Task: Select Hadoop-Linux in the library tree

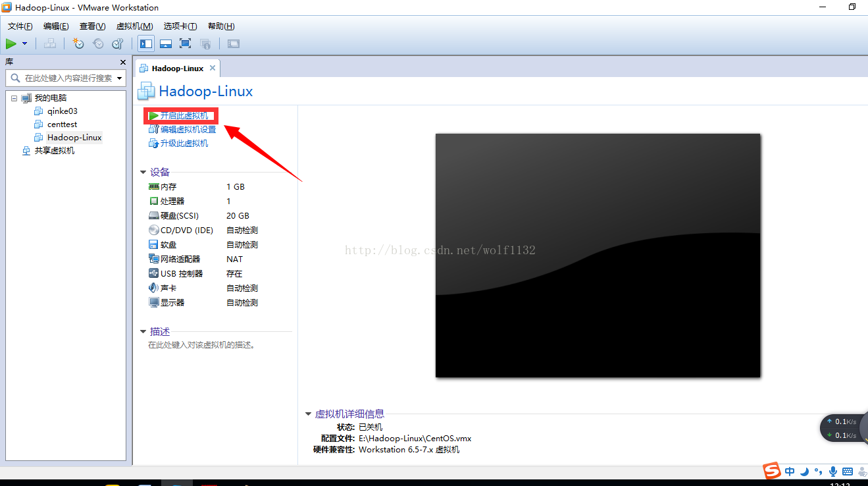Action: coord(74,138)
